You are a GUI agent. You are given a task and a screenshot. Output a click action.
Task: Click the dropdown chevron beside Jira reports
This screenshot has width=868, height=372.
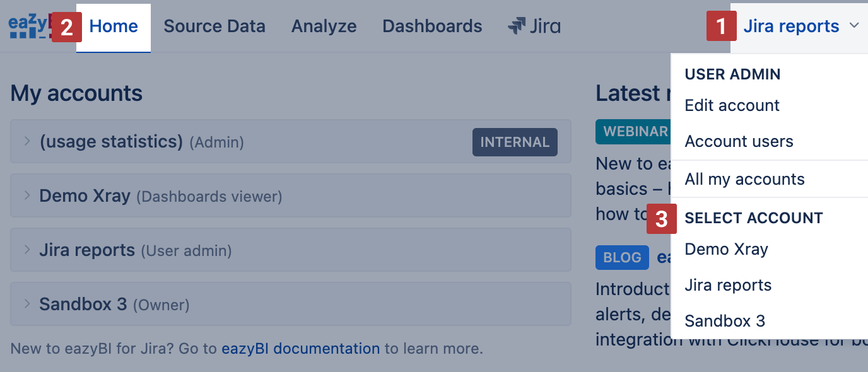click(x=854, y=26)
